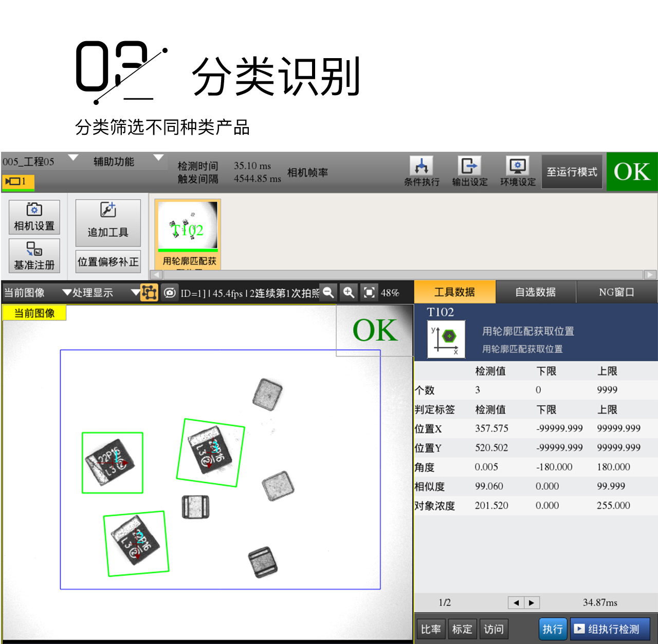This screenshot has height=644, width=658.
Task: Fit image to window
Action: (x=369, y=293)
